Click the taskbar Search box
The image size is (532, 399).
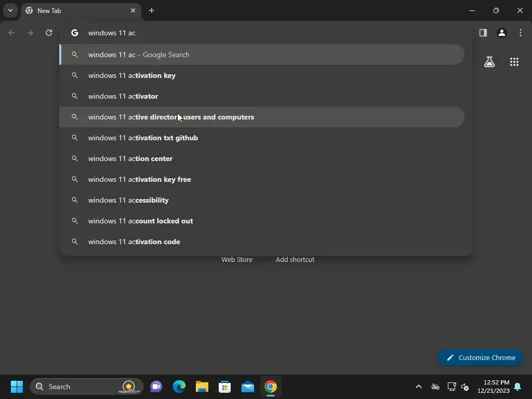87,387
